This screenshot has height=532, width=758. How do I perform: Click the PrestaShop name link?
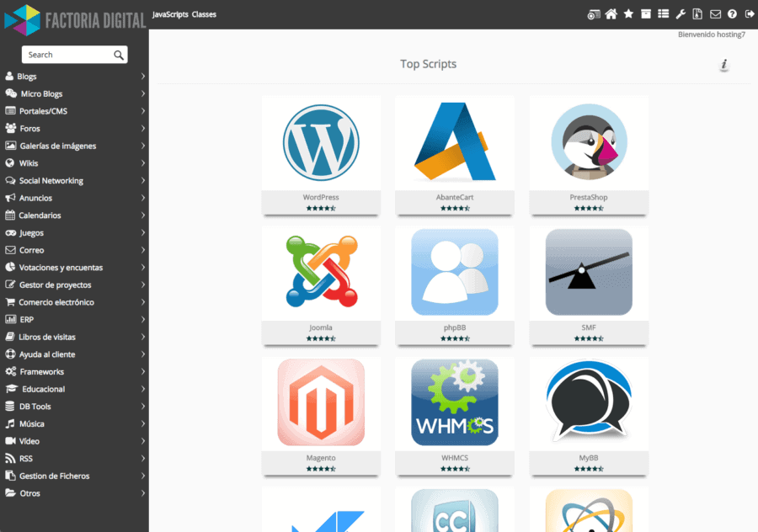point(589,197)
